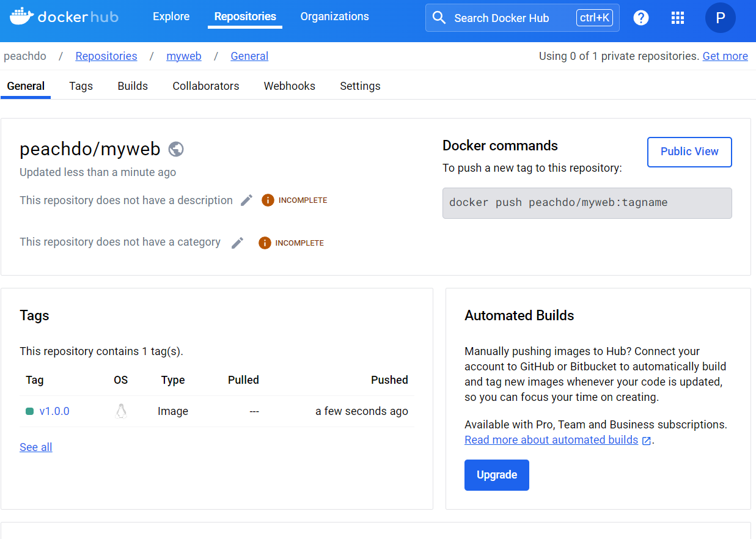Viewport: 756px width, 539px height.
Task: Click the search magnifier icon
Action: pyautogui.click(x=439, y=18)
